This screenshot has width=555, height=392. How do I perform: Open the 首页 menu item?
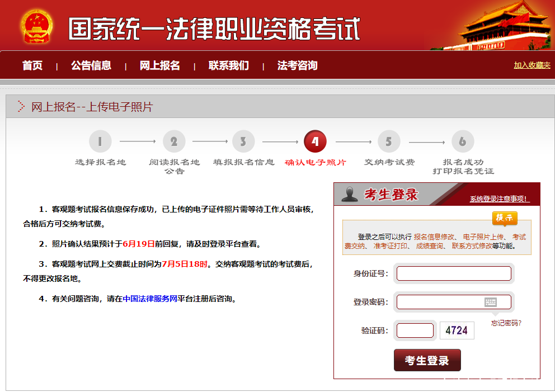pos(32,65)
